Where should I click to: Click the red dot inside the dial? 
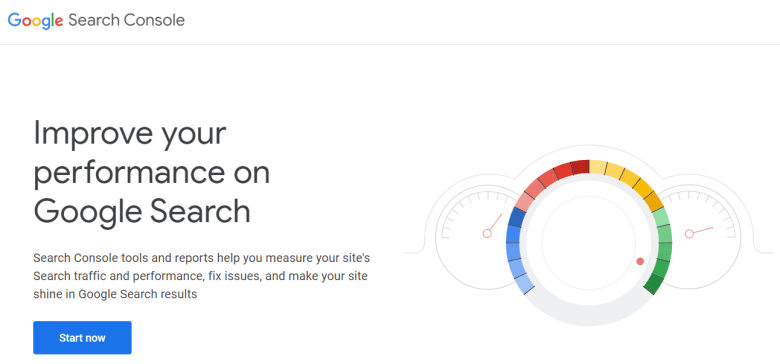tap(640, 261)
